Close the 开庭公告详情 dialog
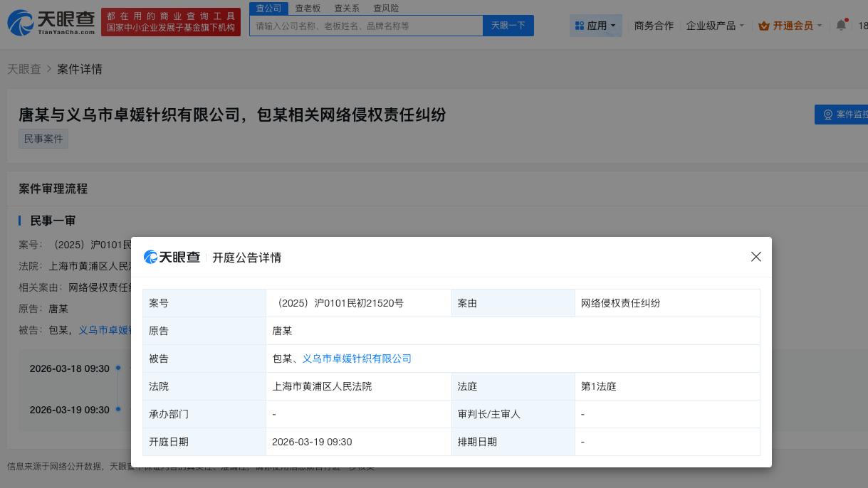The height and width of the screenshot is (488, 868). click(x=756, y=257)
